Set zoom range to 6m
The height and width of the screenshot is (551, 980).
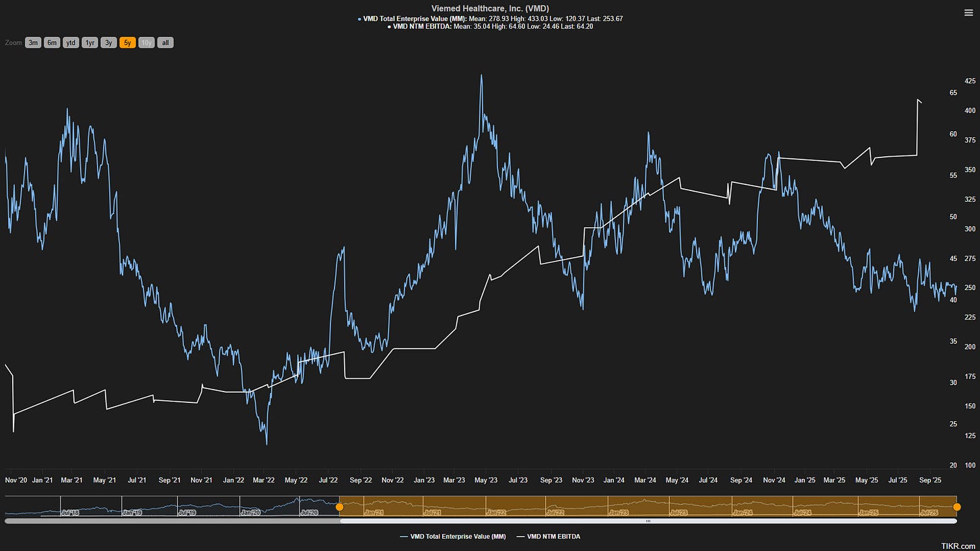(52, 42)
